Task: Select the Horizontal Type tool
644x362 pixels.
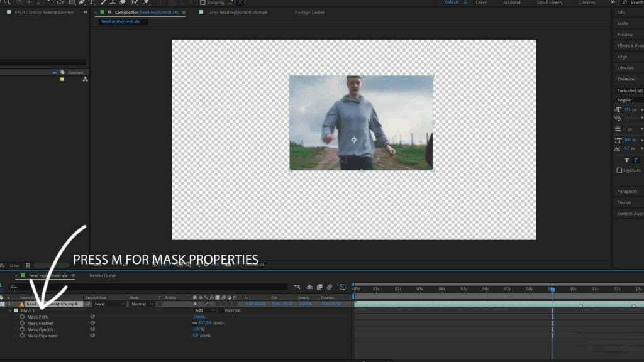Action: pos(91,3)
